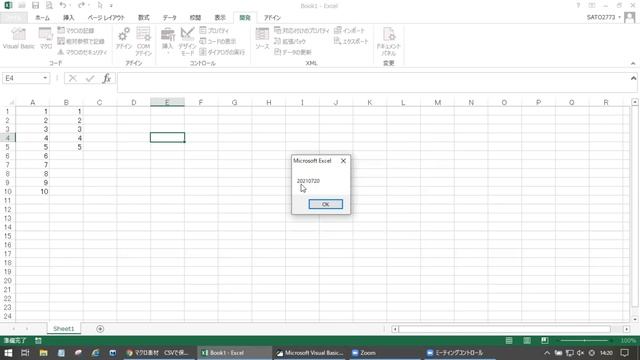Click the macro recording icon in status bar
Viewport: 640px width, 360px height.
[x=38, y=340]
